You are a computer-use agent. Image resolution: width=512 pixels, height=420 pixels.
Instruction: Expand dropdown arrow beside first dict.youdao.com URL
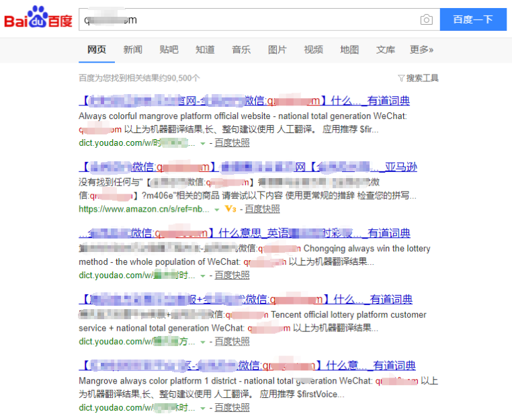pyautogui.click(x=203, y=143)
